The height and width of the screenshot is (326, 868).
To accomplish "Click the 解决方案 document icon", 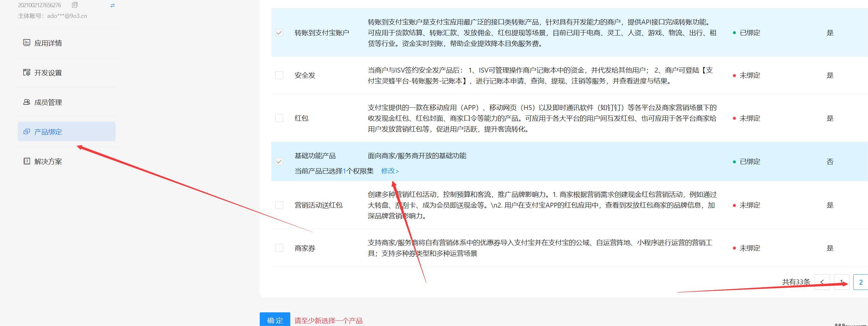I will (x=26, y=161).
